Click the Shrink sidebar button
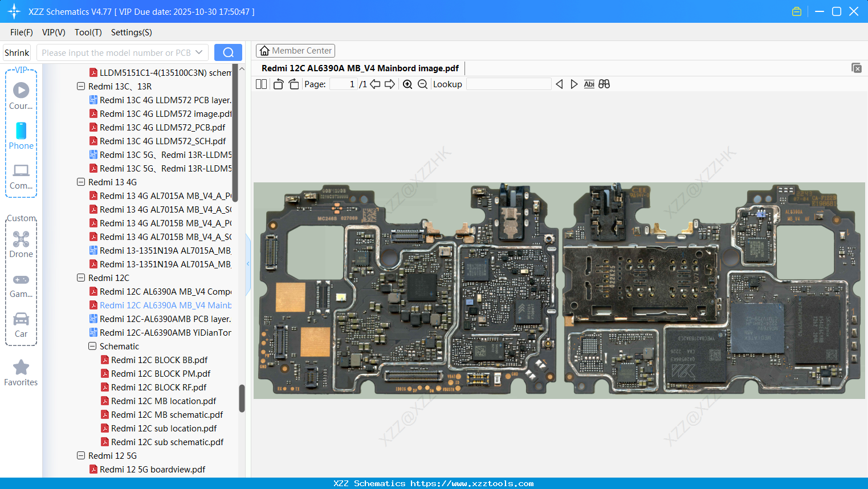 point(17,52)
